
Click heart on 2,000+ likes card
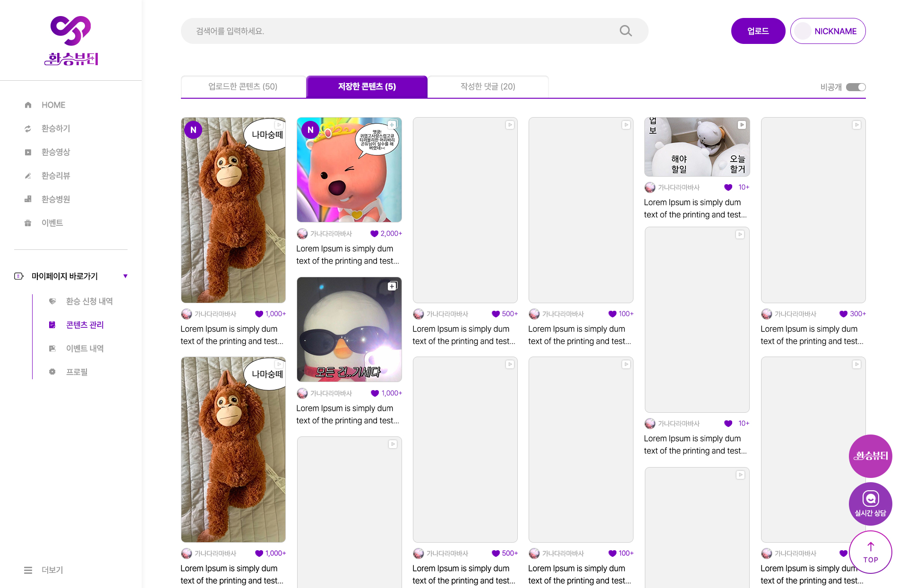click(374, 233)
